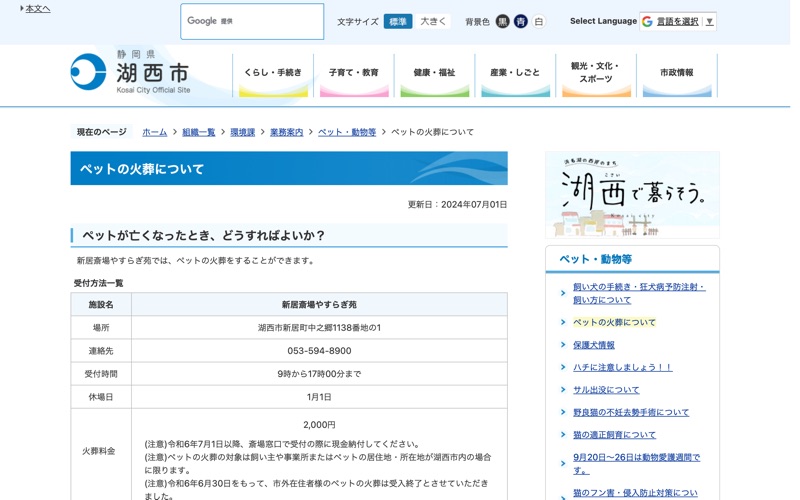Click the 2,000円 fee text

coord(319,424)
